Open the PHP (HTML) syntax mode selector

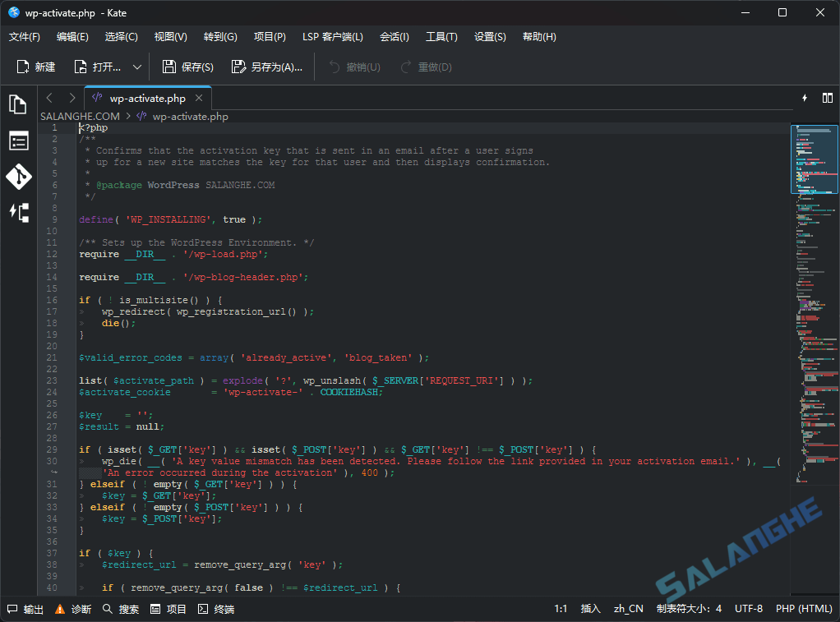coord(804,609)
